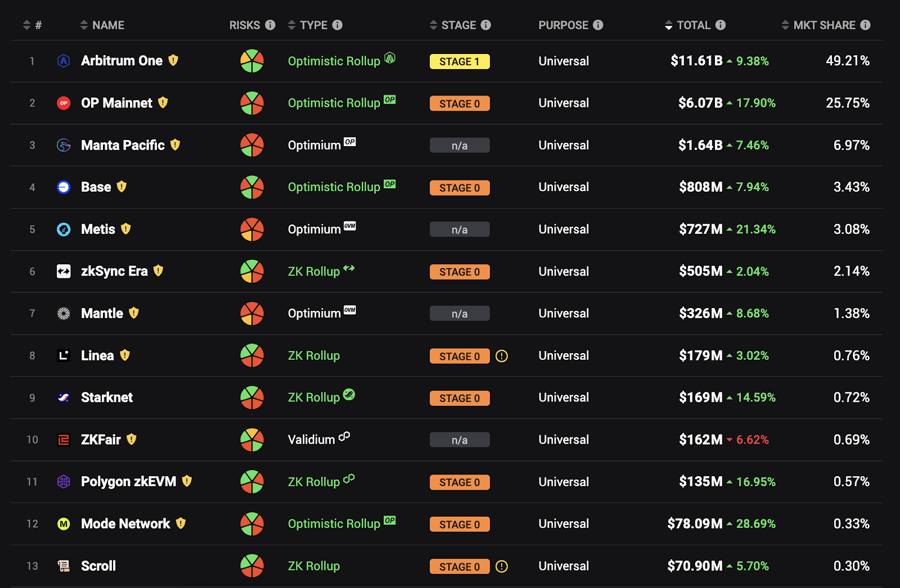Click the Mode Network row total value
Screen dimensions: 900x588
[x=695, y=524]
